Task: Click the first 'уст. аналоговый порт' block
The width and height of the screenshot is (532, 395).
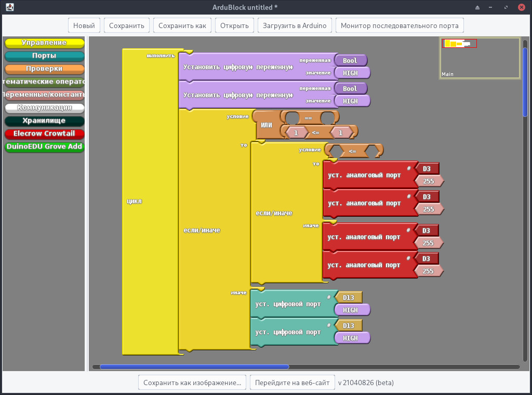Action: point(364,175)
